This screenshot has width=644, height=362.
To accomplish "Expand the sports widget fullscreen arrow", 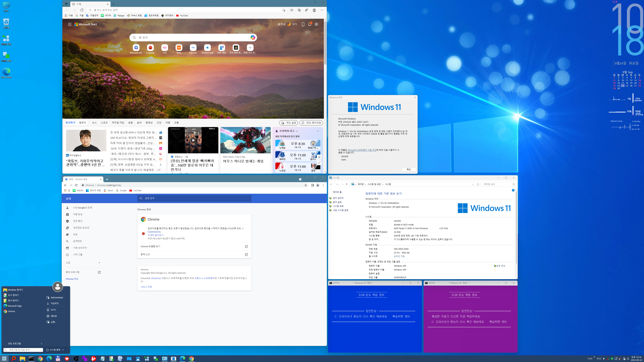I will [x=319, y=163].
